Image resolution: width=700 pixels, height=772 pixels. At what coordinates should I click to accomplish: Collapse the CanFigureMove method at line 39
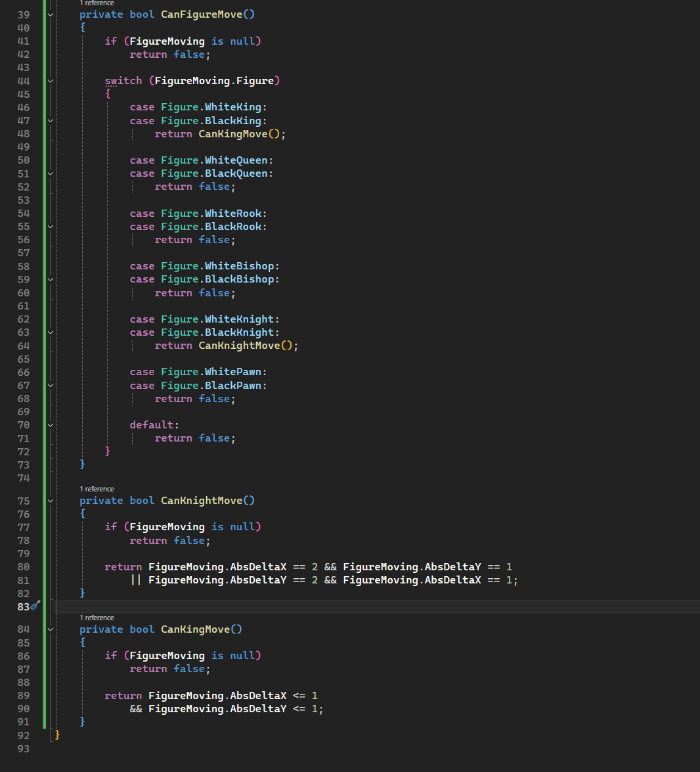pyautogui.click(x=50, y=14)
